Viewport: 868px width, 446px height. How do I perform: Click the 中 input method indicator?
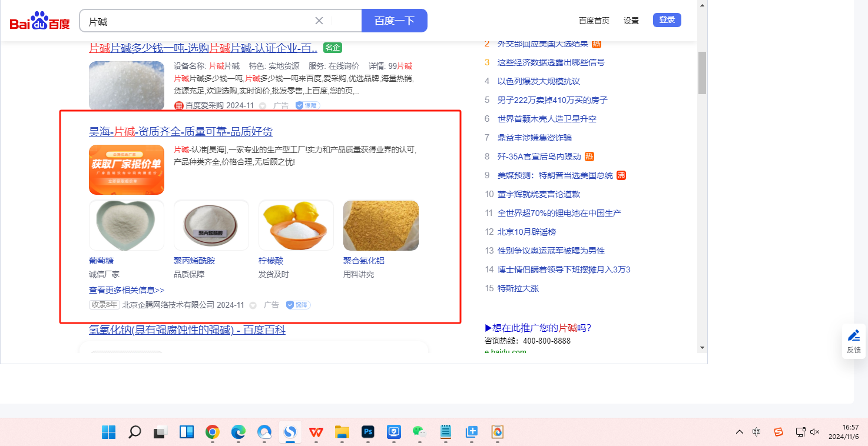757,432
